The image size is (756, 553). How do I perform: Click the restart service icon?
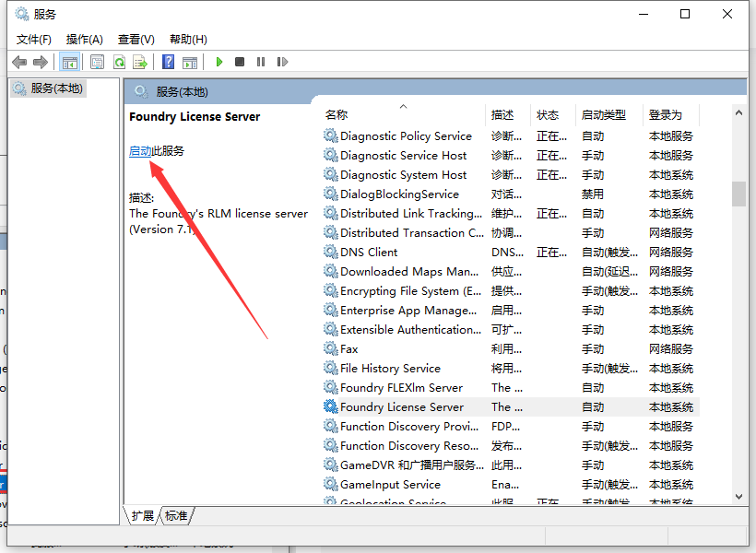click(x=282, y=62)
